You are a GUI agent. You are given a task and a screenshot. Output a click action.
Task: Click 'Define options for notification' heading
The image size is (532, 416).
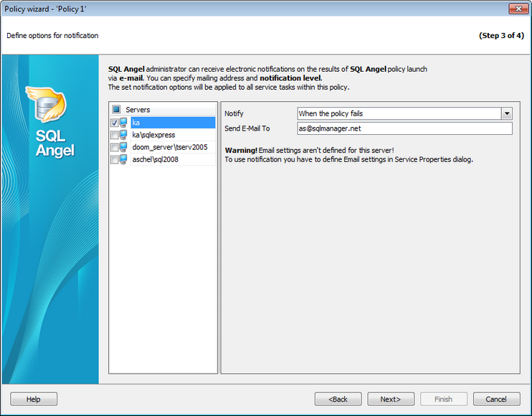[52, 36]
